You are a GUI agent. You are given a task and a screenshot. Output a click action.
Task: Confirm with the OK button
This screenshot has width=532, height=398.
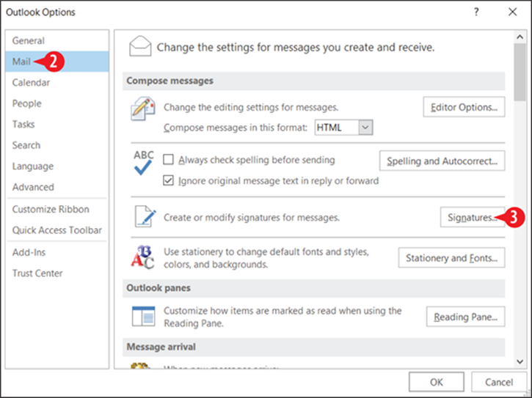(x=437, y=382)
